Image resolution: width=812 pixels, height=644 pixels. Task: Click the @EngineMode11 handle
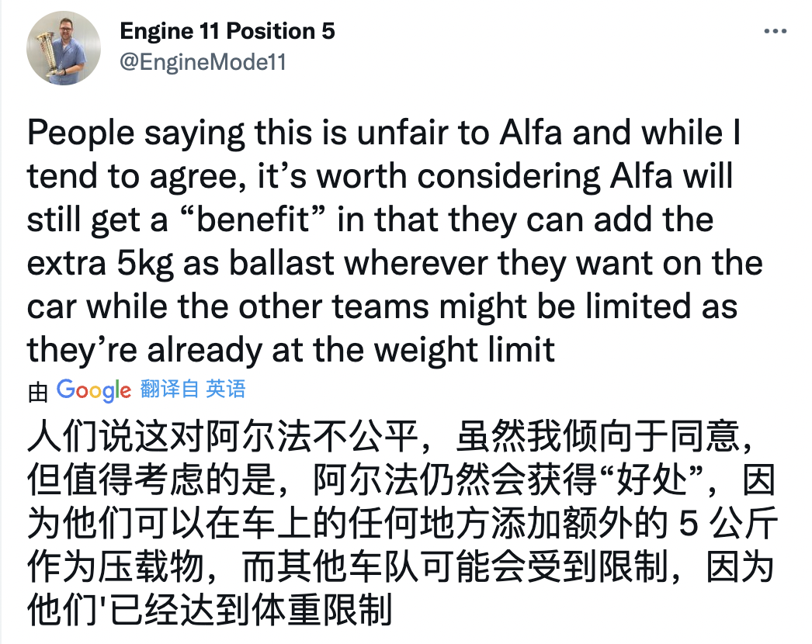point(203,62)
